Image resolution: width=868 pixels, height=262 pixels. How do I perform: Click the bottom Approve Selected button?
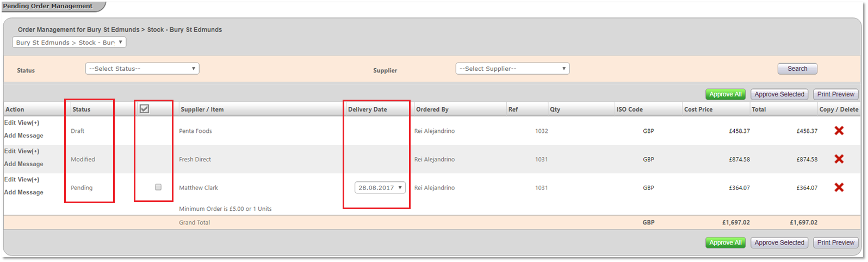click(779, 243)
